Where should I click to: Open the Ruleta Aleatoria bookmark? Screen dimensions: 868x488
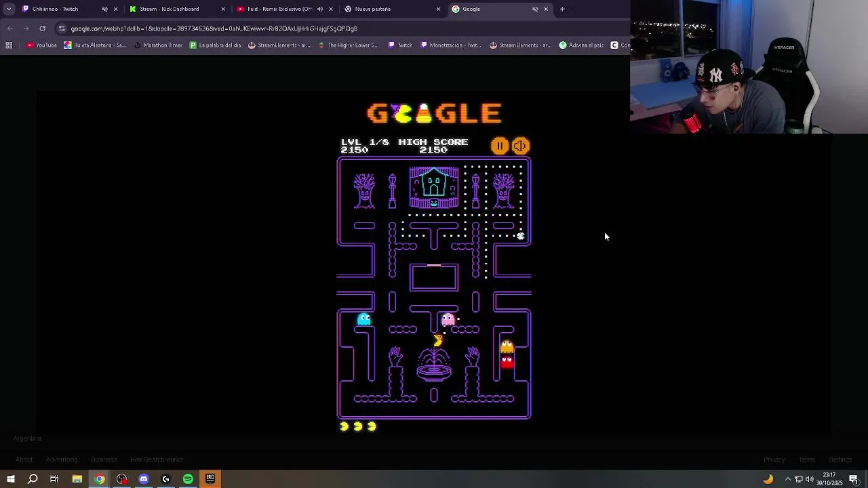(x=95, y=45)
